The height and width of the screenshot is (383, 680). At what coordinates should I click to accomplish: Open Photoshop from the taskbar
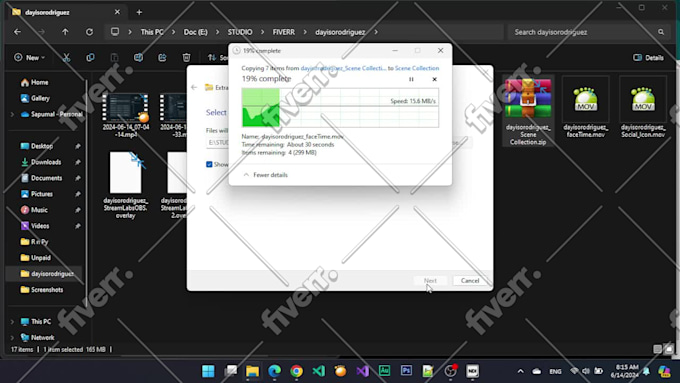tap(406, 371)
